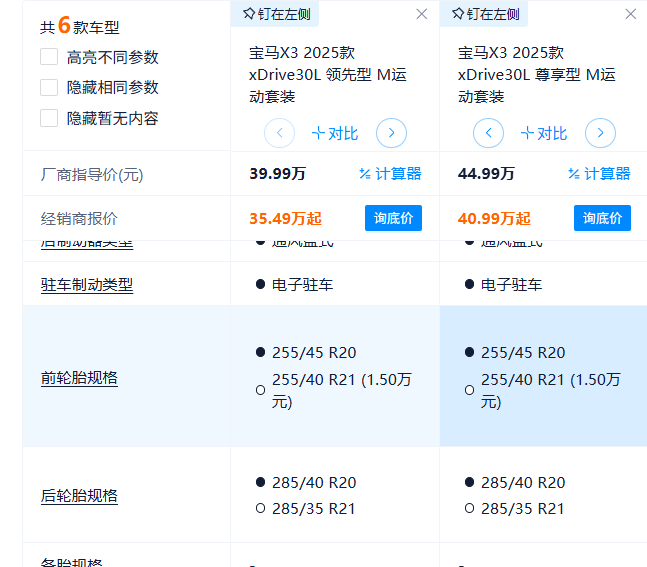Open 计算器 for the 44.99万 model
This screenshot has width=647, height=567.
599,174
